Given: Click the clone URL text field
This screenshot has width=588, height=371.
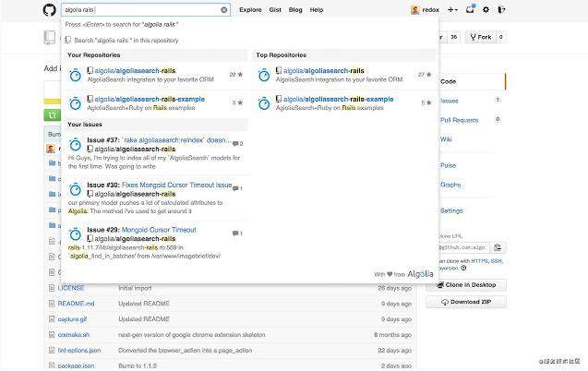Looking at the screenshot, I should click(x=463, y=247).
